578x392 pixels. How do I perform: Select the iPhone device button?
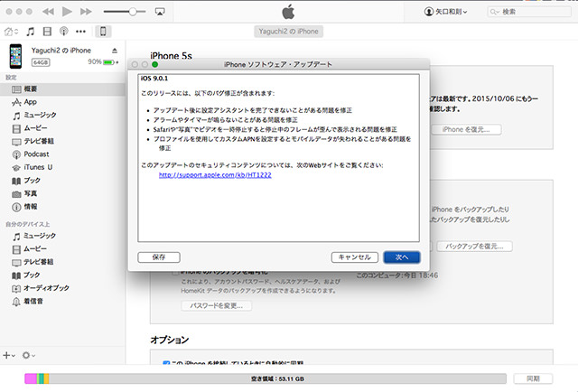(x=103, y=32)
